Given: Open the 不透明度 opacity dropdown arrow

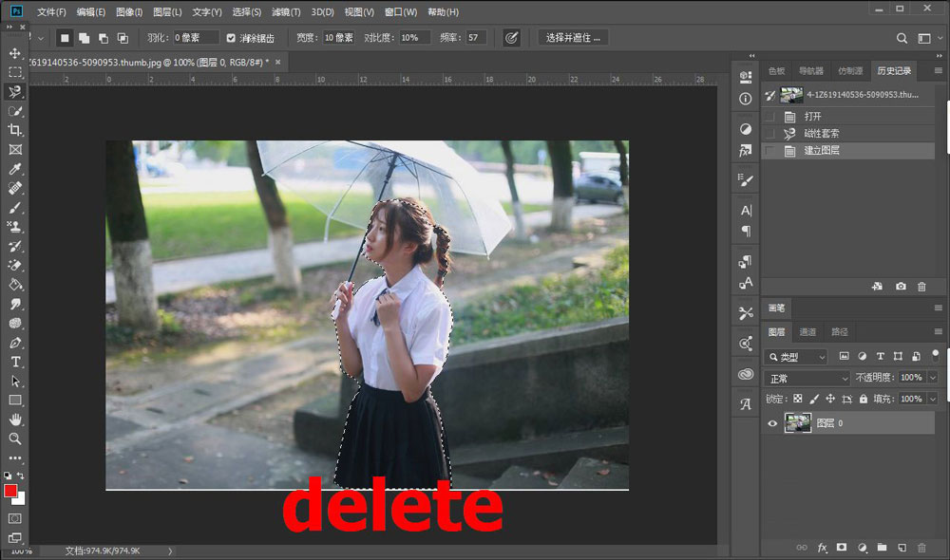Looking at the screenshot, I should [x=932, y=377].
